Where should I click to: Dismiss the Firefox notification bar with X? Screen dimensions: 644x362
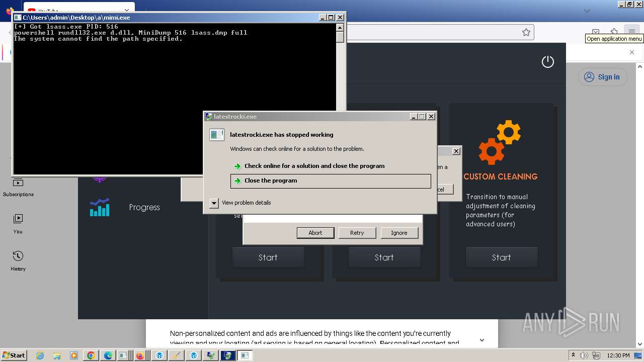pos(632,52)
